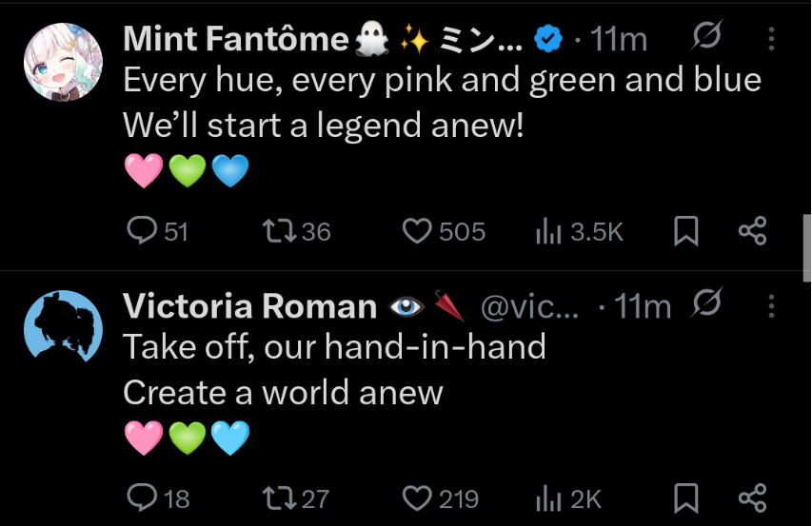
Task: Open Mint Fantôme's profile picture
Action: 63,62
